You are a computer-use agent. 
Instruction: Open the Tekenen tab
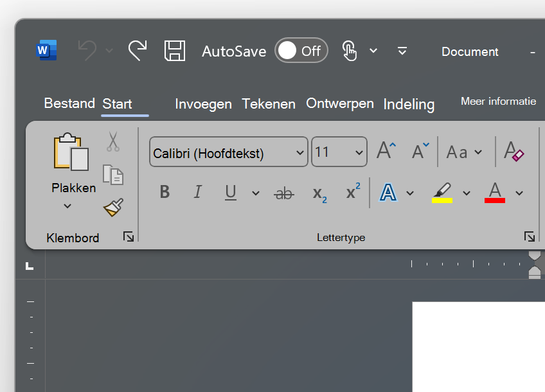tap(269, 104)
